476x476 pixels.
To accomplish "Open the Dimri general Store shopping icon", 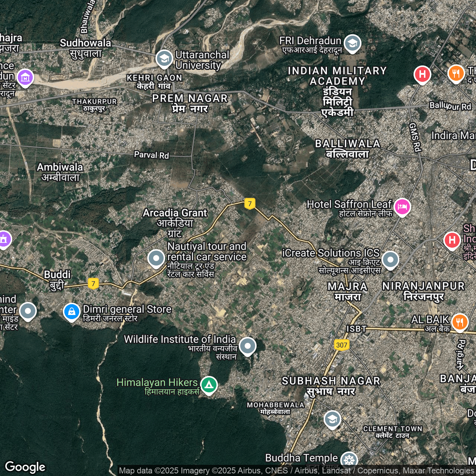I will [x=72, y=311].
